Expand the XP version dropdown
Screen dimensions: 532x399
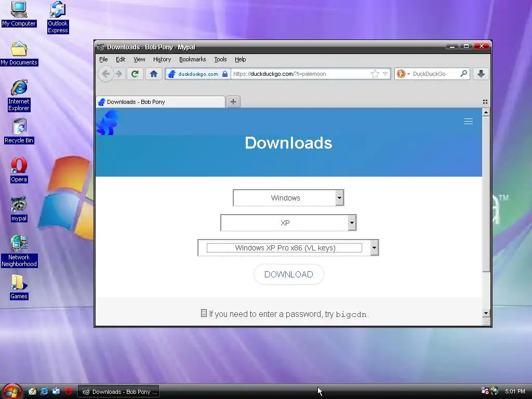click(x=352, y=223)
